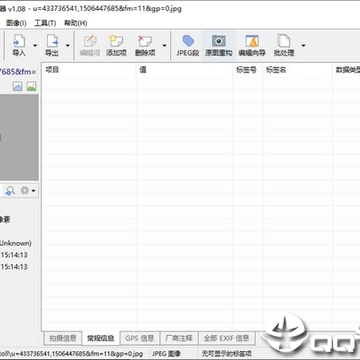
Task: Click the file path text in the status bar
Action: pos(71,354)
